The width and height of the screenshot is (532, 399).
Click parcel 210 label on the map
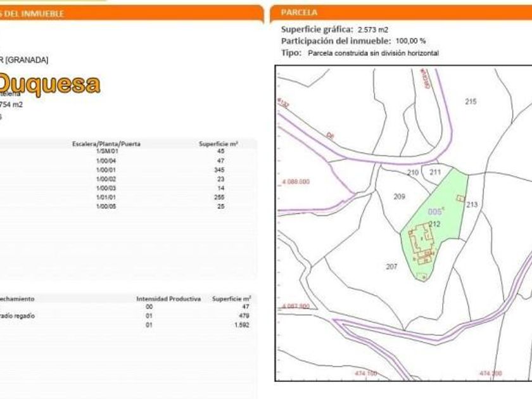click(413, 172)
